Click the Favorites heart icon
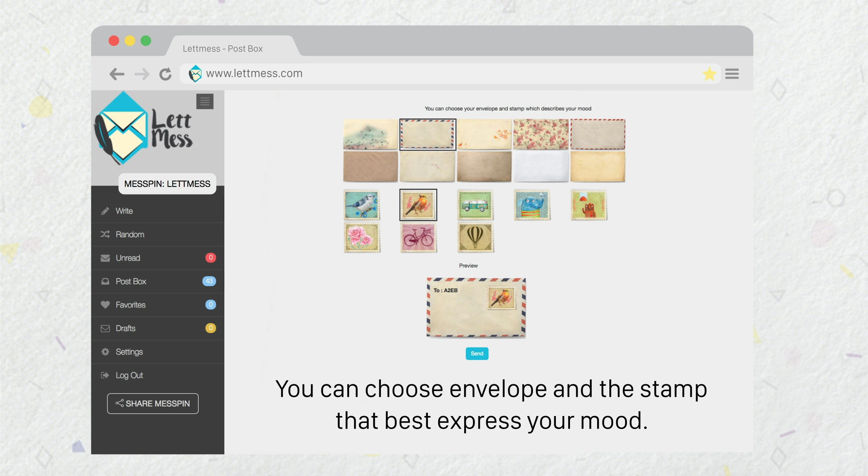The image size is (868, 476). [105, 305]
